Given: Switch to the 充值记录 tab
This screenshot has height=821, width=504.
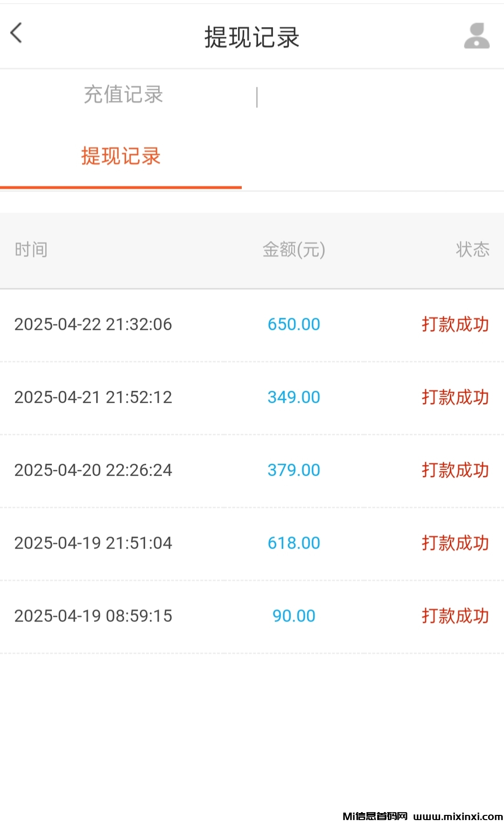Looking at the screenshot, I should pos(123,95).
